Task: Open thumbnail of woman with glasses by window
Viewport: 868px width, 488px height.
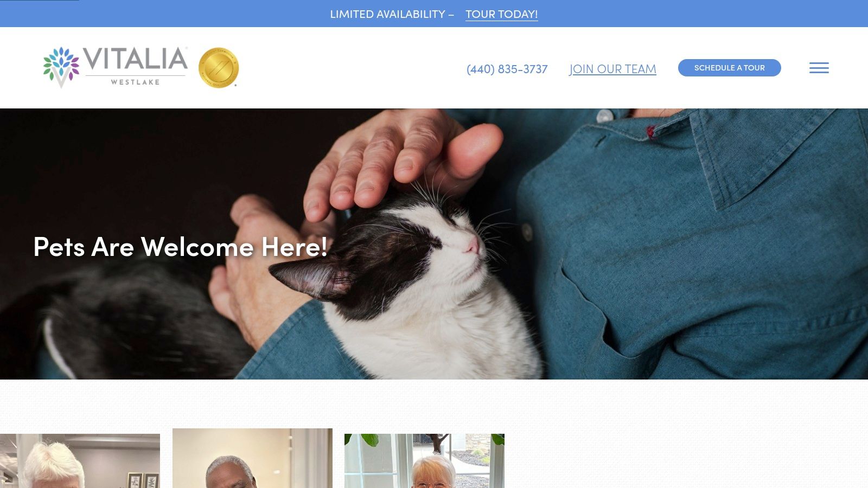Action: tap(424, 461)
